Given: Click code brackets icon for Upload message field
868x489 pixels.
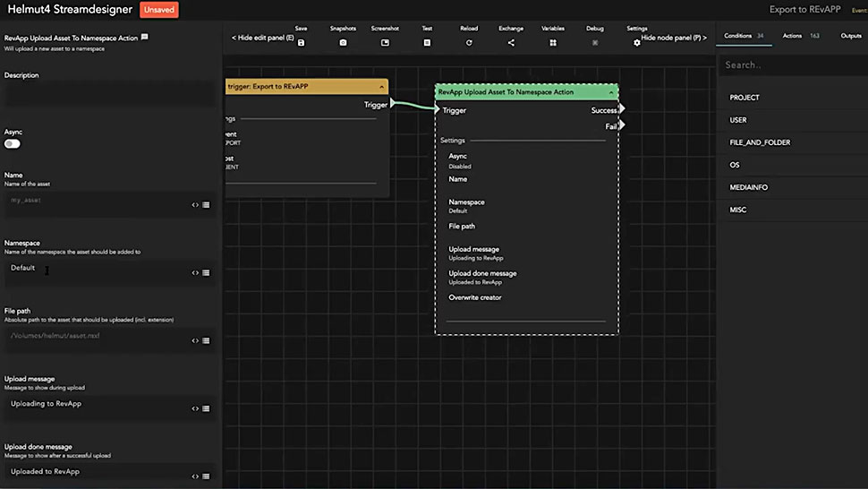Looking at the screenshot, I should 195,408.
